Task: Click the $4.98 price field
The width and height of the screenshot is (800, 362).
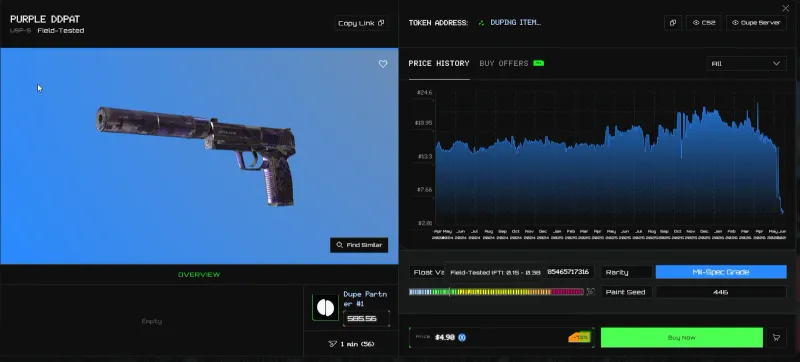Action: click(x=502, y=338)
